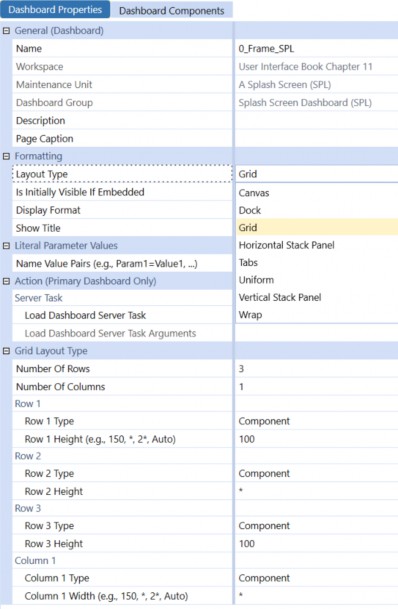Click the Row 2 group label
Image resolution: width=398 pixels, height=609 pixels.
coord(28,456)
